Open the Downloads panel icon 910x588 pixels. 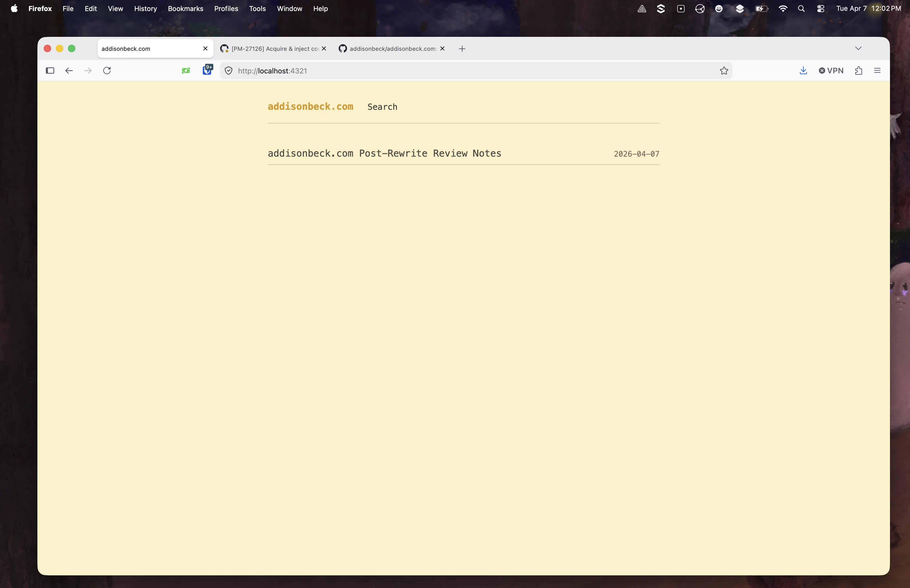803,71
